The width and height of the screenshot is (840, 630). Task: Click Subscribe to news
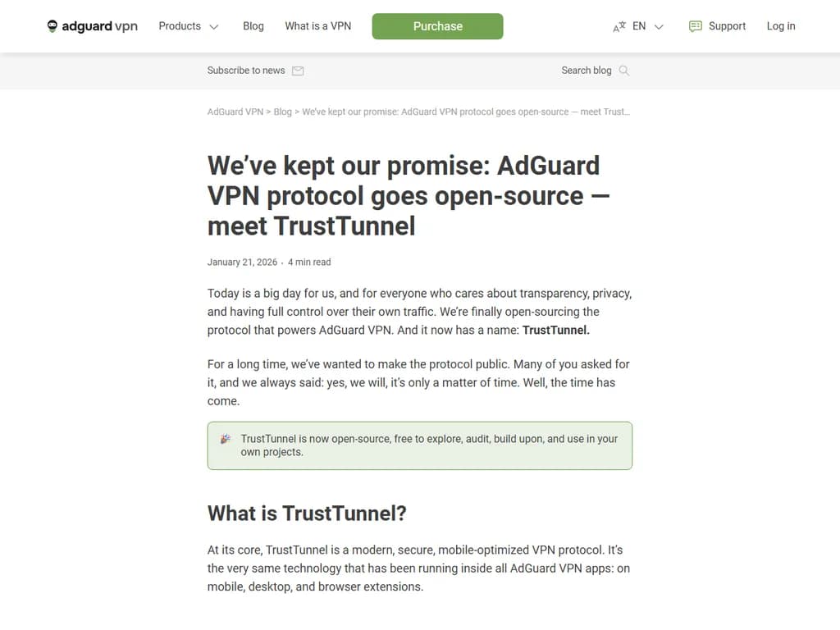point(245,71)
